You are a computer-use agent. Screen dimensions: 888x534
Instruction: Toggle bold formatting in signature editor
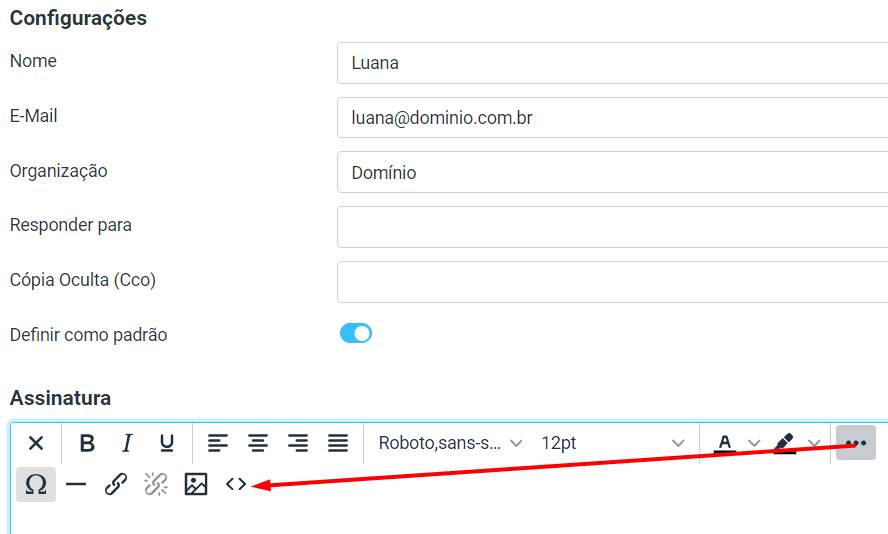(87, 443)
